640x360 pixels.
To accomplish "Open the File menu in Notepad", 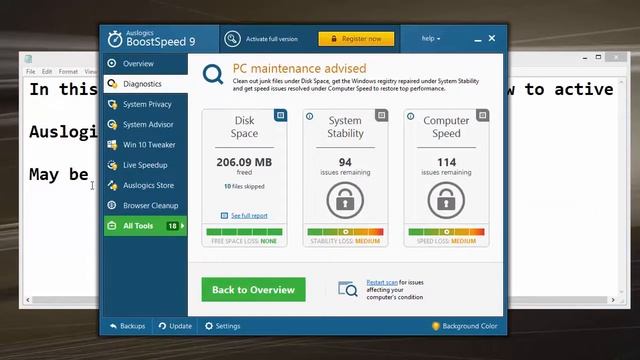I will [31, 72].
